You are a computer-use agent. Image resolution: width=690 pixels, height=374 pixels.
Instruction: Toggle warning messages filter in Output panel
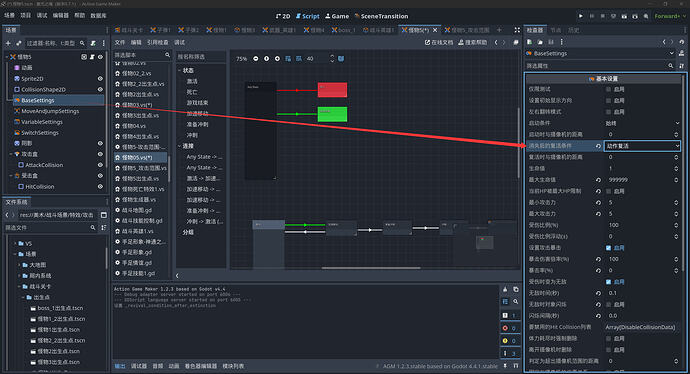510,341
